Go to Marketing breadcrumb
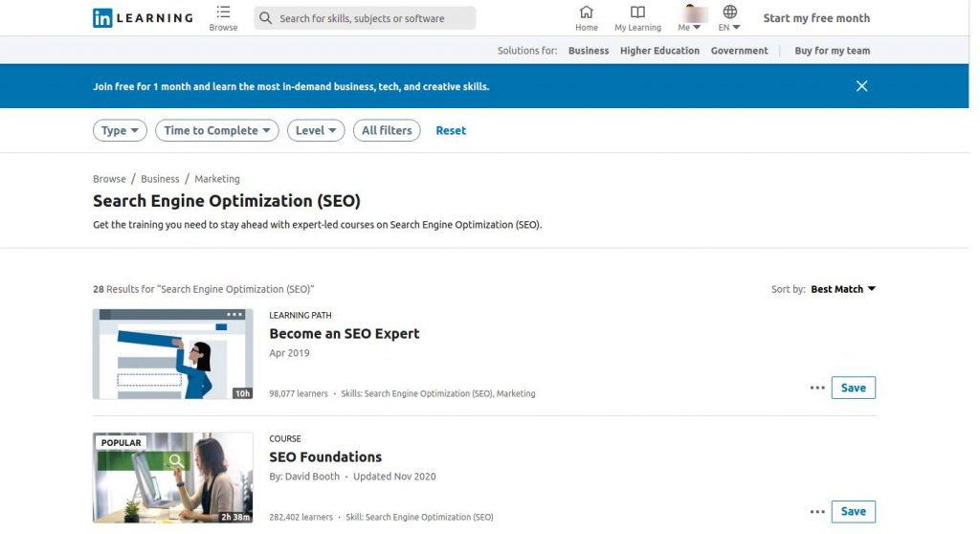Image resolution: width=980 pixels, height=534 pixels. tap(217, 179)
